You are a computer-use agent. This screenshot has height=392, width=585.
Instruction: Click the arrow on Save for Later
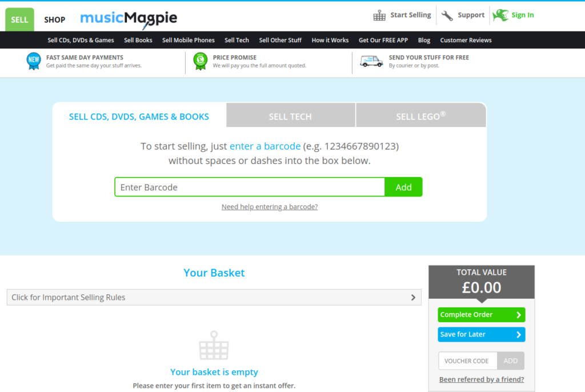[519, 334]
